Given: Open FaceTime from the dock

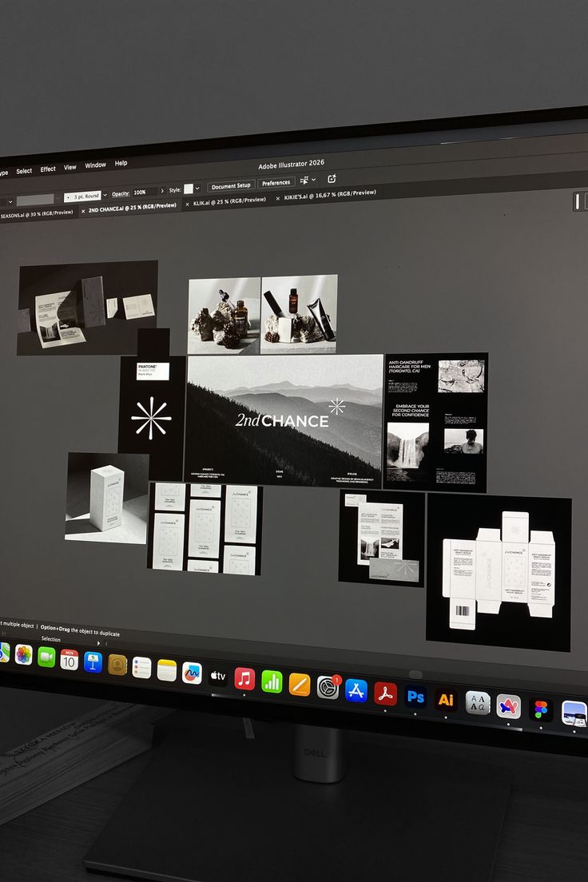Looking at the screenshot, I should (46, 657).
